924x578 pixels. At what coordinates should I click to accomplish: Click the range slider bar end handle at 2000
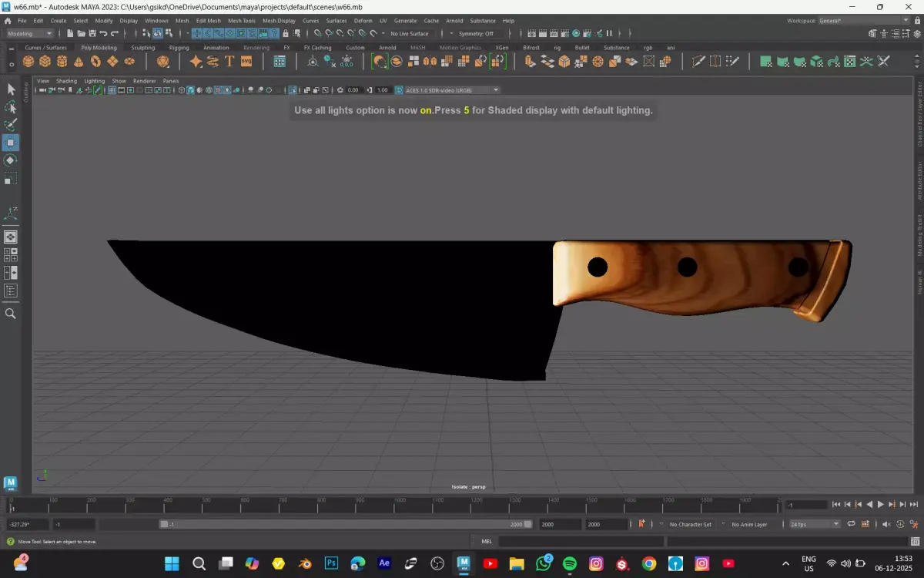(x=527, y=524)
